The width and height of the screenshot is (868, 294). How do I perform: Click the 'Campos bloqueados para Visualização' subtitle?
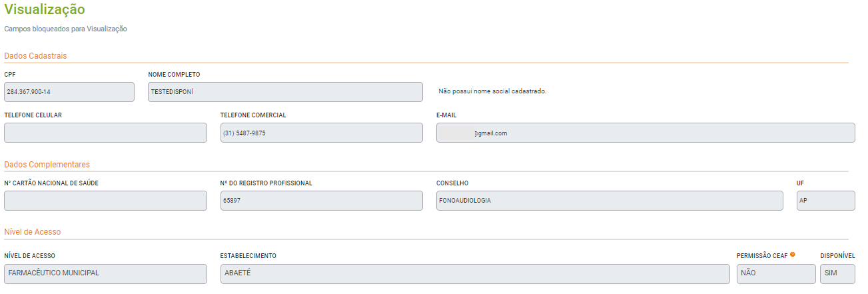pyautogui.click(x=65, y=29)
